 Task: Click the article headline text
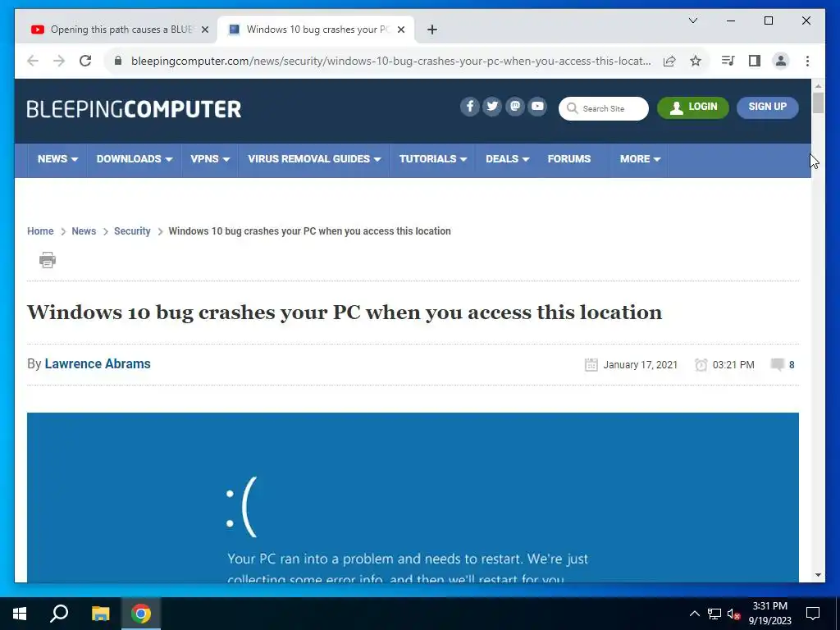tap(345, 313)
